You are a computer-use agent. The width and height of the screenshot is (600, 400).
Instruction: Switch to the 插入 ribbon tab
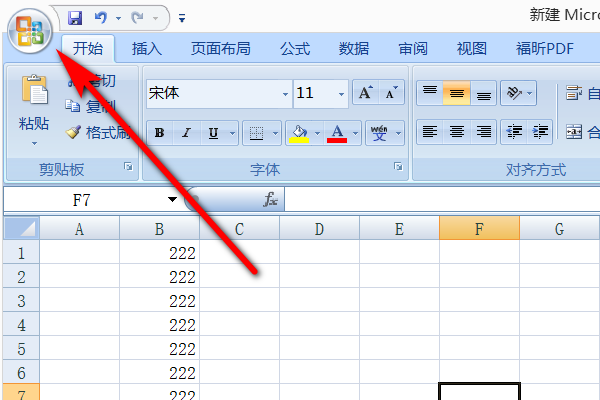(x=147, y=49)
